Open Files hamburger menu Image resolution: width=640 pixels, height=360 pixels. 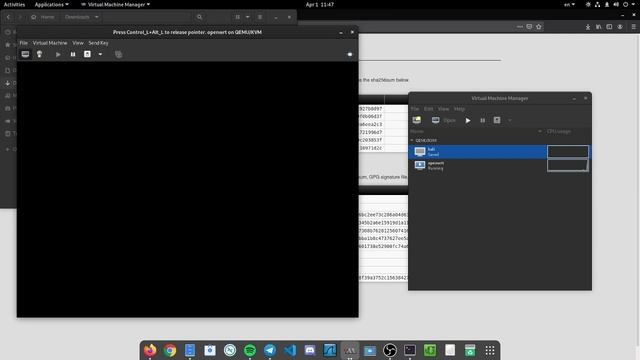click(x=260, y=17)
